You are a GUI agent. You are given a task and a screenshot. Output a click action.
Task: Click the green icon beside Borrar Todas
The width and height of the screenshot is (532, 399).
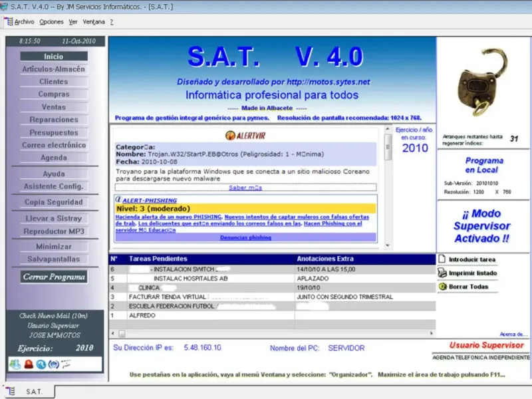pos(442,287)
